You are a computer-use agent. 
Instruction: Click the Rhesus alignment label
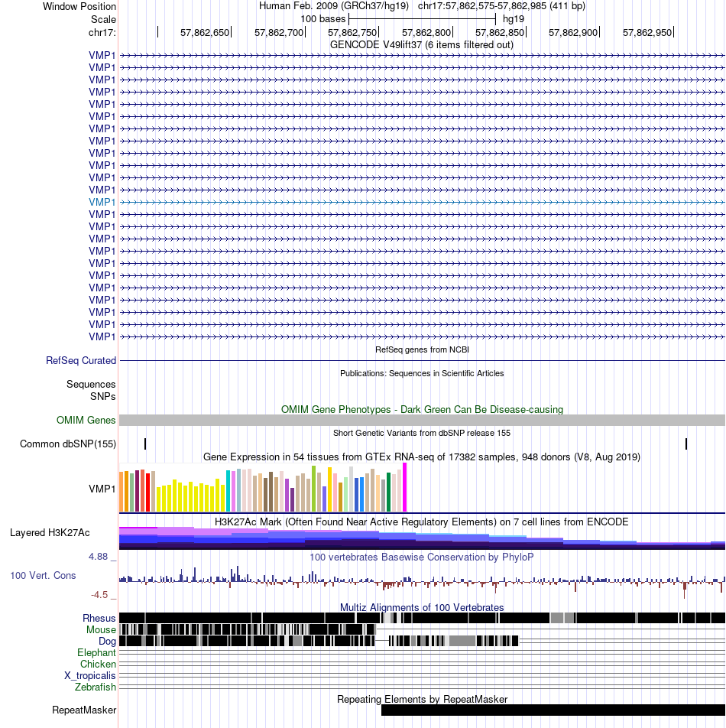pyautogui.click(x=99, y=618)
